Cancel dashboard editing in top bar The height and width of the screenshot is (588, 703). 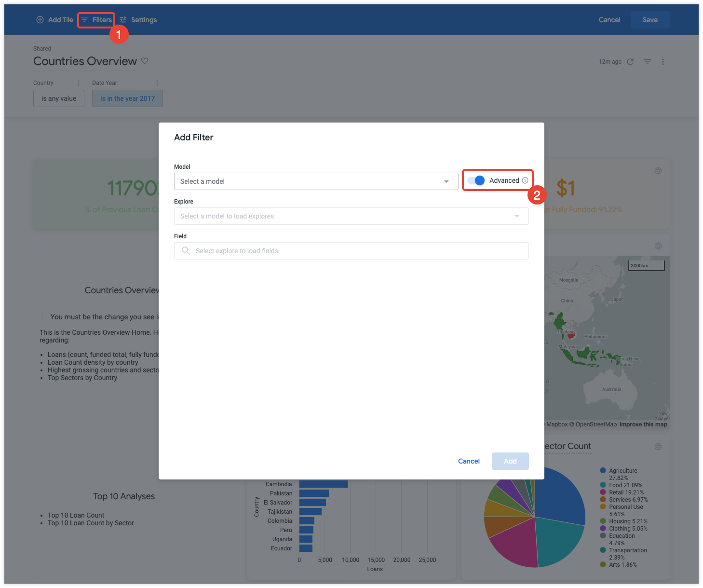point(609,20)
